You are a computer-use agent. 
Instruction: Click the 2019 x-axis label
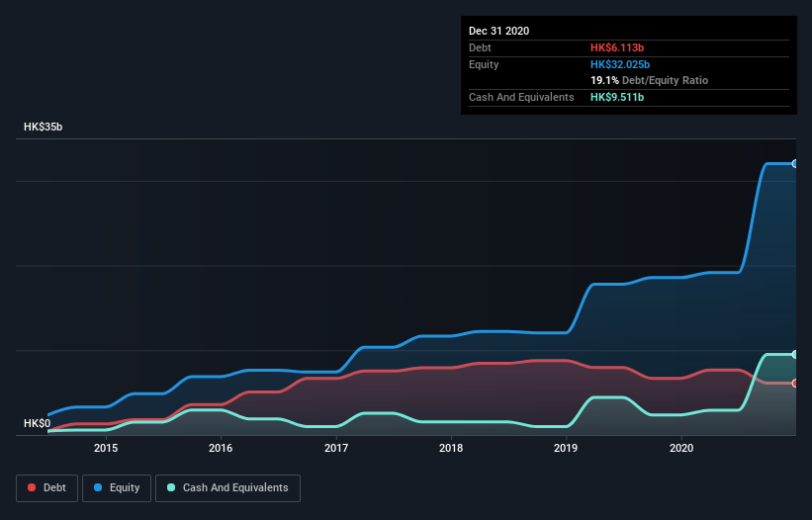pos(566,448)
